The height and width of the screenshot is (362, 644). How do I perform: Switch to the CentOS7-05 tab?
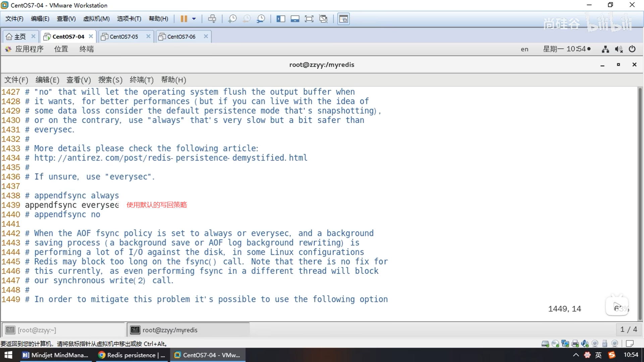click(x=124, y=37)
